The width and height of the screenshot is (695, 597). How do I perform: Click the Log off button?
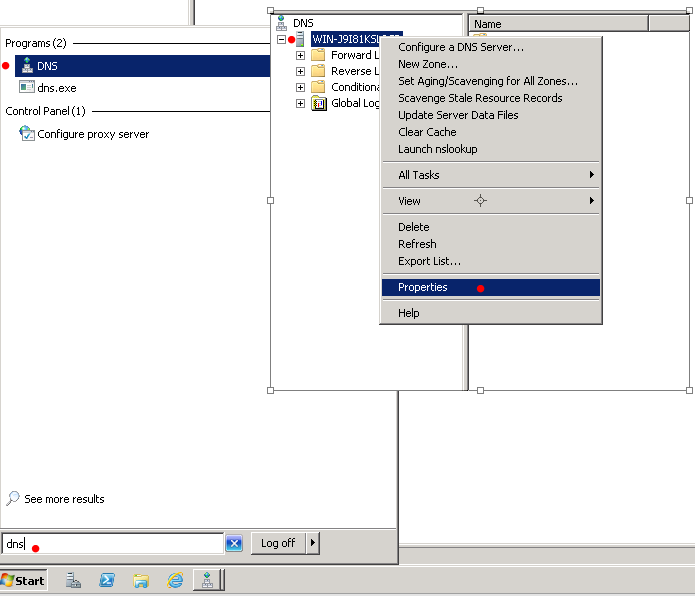click(278, 543)
